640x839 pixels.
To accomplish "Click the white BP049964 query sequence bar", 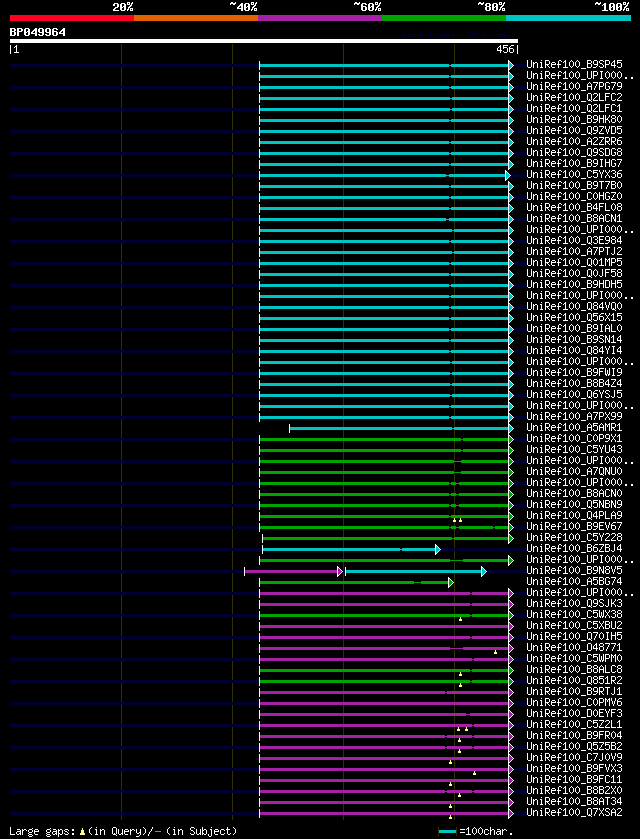I will tap(264, 41).
